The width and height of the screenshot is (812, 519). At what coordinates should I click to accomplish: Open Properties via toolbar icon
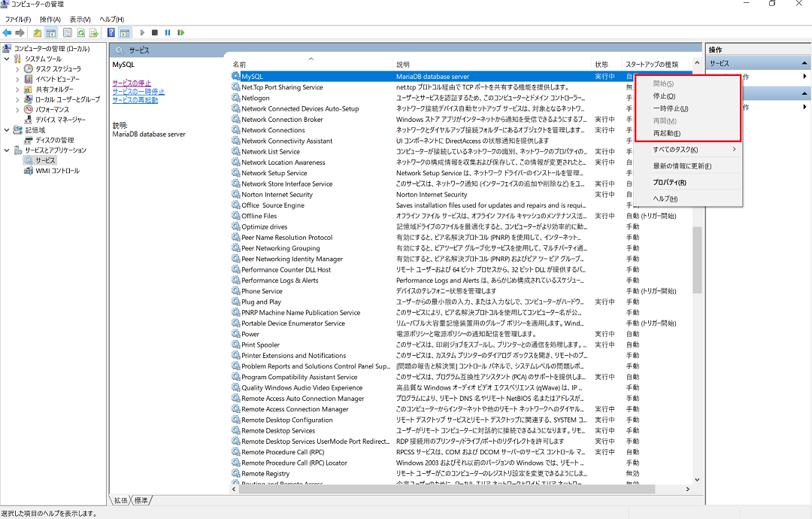[68, 32]
